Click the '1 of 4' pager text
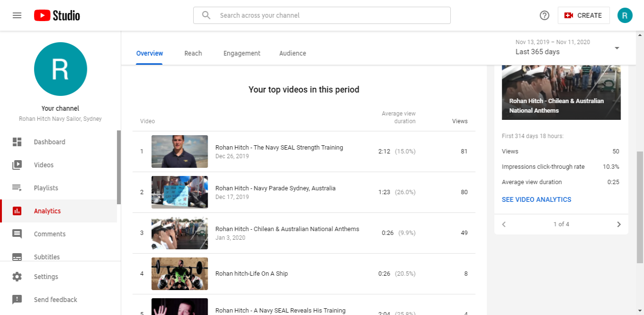This screenshot has width=644, height=315. 561,224
